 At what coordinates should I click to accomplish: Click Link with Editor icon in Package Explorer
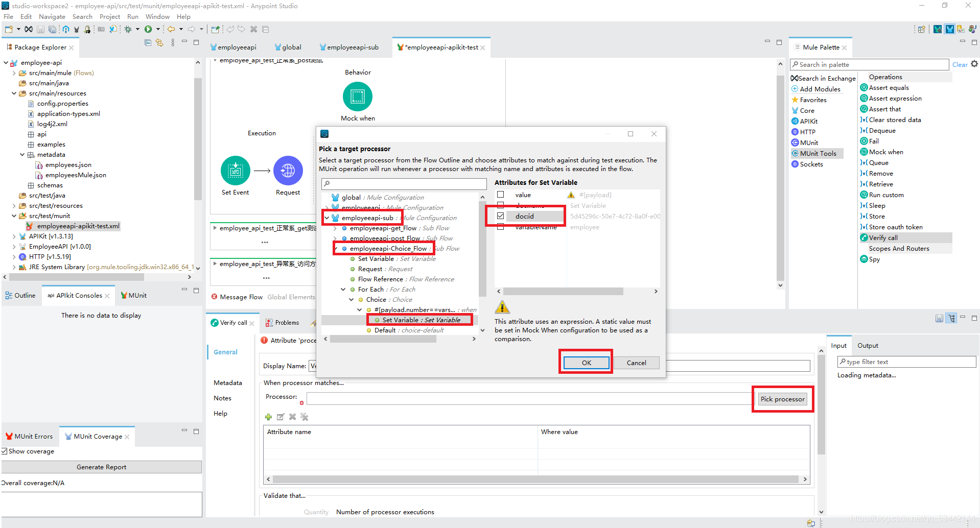point(159,43)
